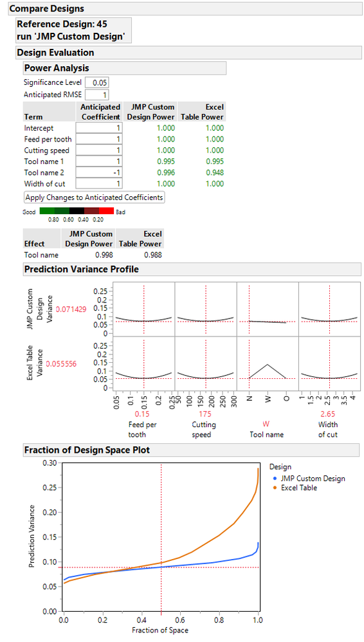Click the black middle legend swatch
Screen dimensions: 364x642
coord(77,212)
